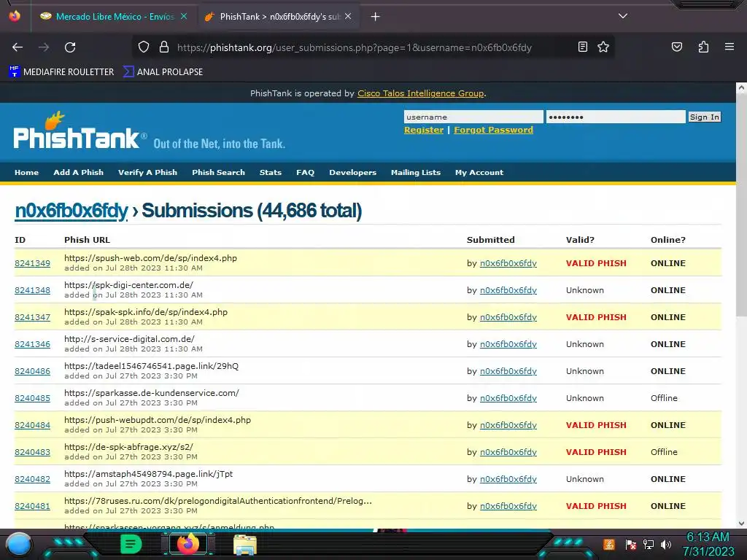Open Developers menu item

click(x=352, y=172)
